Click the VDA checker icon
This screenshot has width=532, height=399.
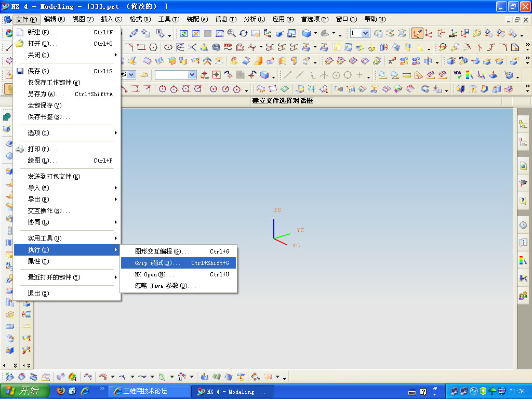tap(457, 75)
